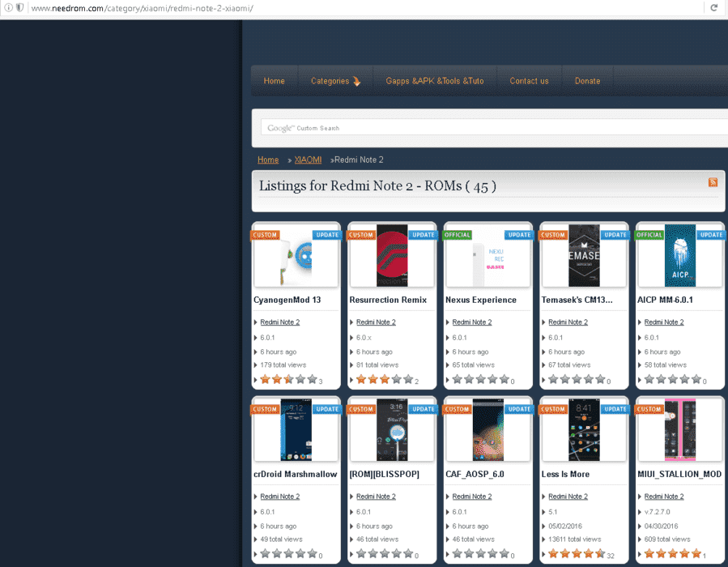Screen dimensions: 728x567
Task: Open the Less Is More title
Action: [x=565, y=474]
